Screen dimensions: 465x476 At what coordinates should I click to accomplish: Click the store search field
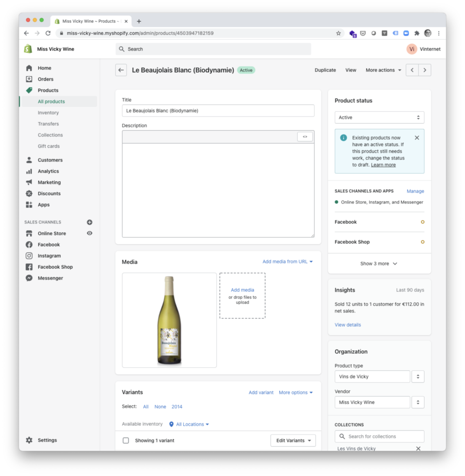tap(213, 49)
